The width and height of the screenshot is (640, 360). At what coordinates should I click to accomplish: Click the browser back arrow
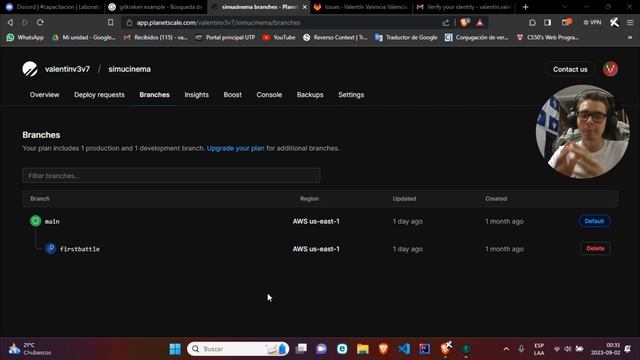pos(10,22)
